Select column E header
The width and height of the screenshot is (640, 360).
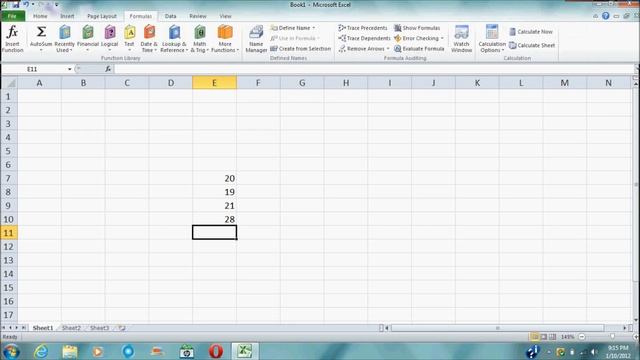(214, 83)
